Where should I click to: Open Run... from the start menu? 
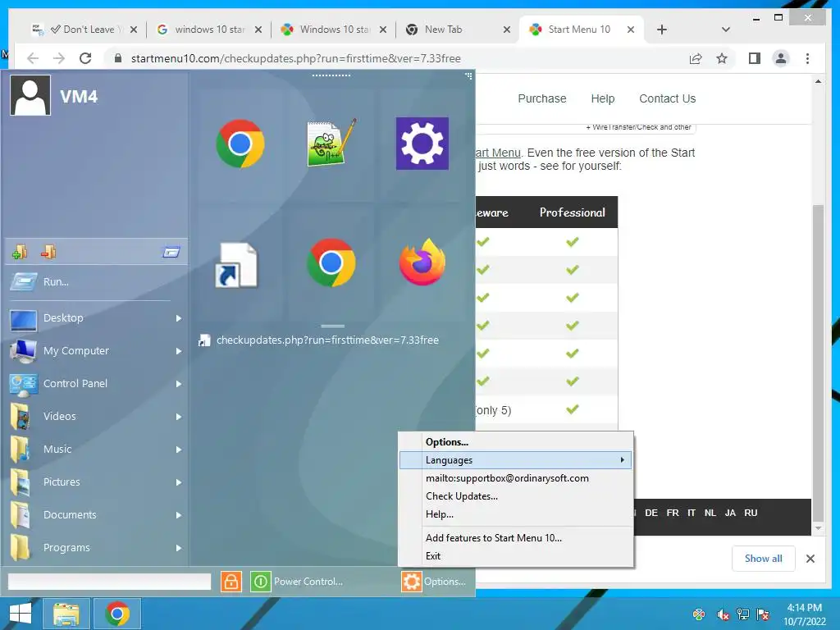pos(56,282)
